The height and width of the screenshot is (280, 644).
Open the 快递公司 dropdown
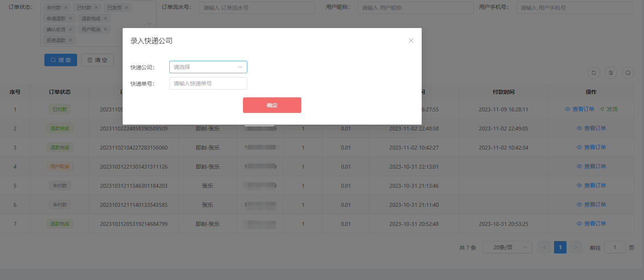208,67
